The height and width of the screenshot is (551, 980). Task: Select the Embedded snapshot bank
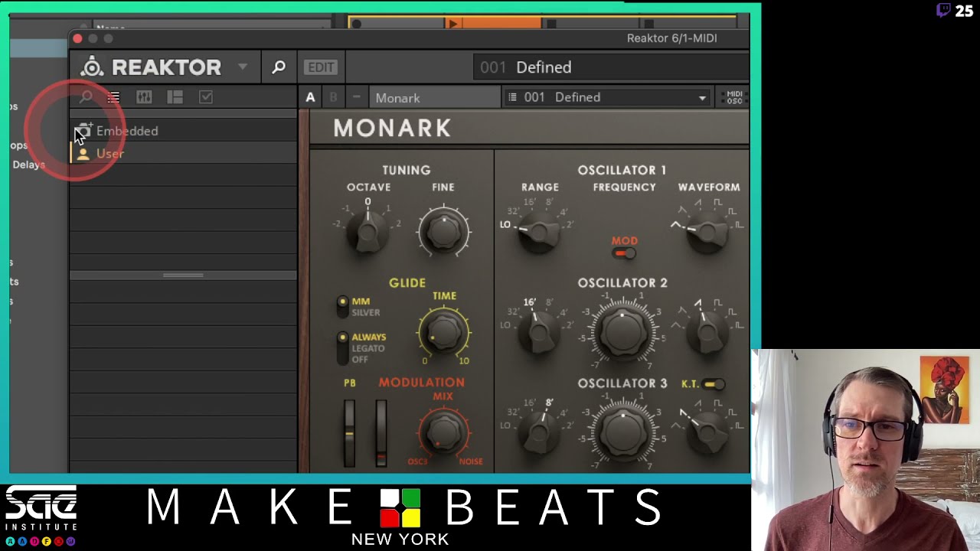(183, 131)
